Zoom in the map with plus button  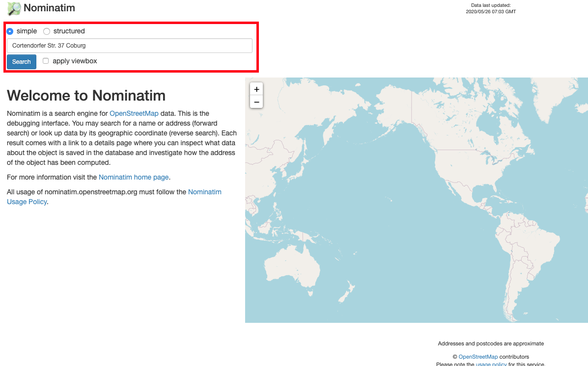point(256,89)
